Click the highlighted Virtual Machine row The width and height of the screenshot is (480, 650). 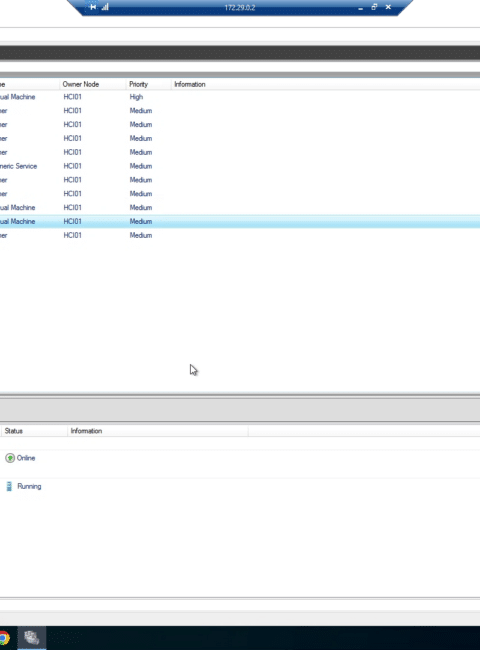coord(240,221)
